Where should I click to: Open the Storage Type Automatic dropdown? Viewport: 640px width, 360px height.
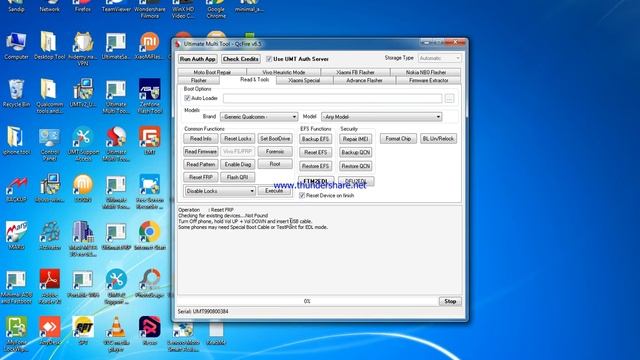click(x=439, y=58)
